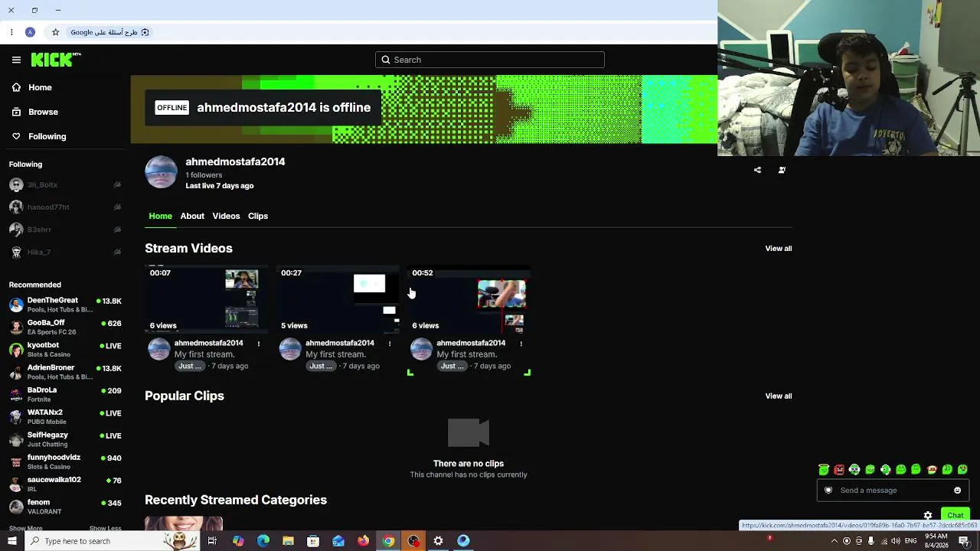980x551 pixels.
Task: Open recommended channel GooBa_Off
Action: pyautogui.click(x=65, y=327)
